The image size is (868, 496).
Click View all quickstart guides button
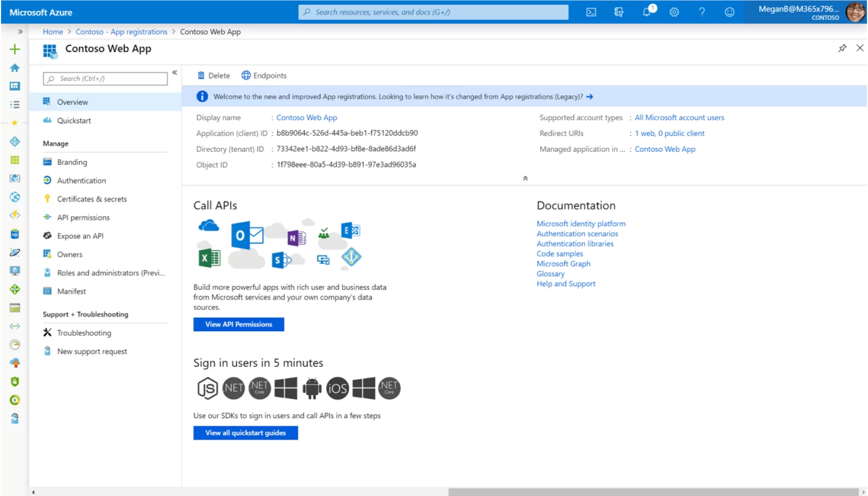click(245, 433)
